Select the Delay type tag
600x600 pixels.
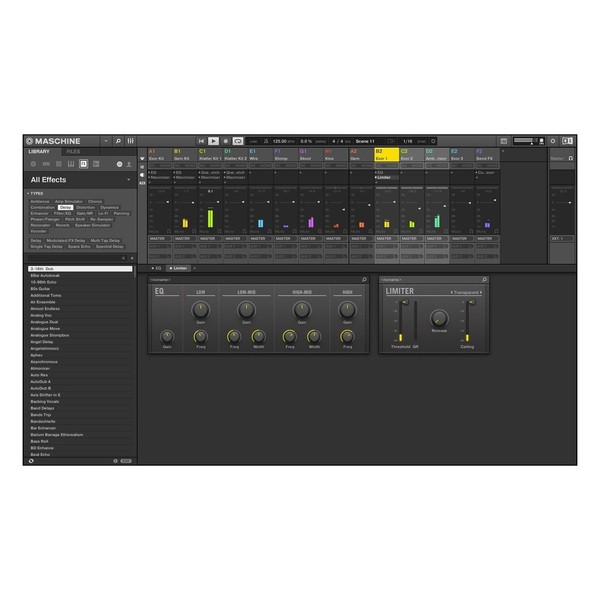(x=65, y=207)
